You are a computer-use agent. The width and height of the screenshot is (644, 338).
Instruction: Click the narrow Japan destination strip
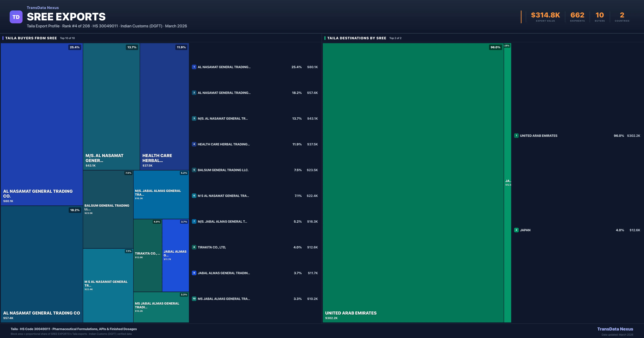click(x=508, y=183)
